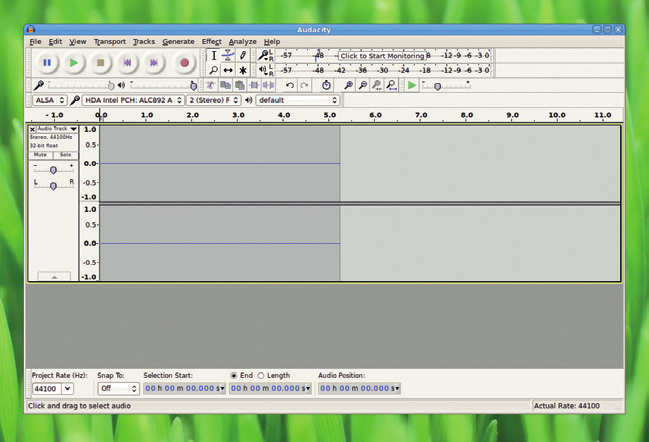Open the 2 (Stereo) channels dropdown
Viewport: 649px width, 442px height.
[x=213, y=100]
